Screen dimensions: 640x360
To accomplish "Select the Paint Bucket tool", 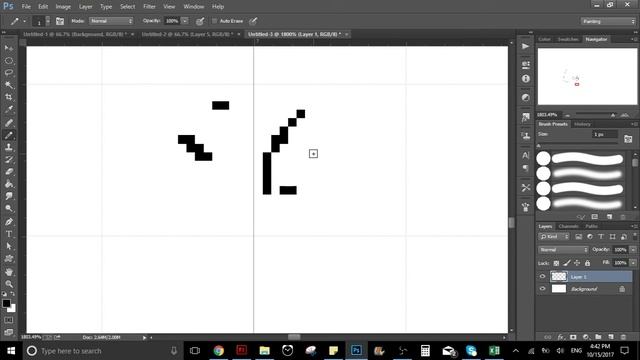I will click(9, 184).
